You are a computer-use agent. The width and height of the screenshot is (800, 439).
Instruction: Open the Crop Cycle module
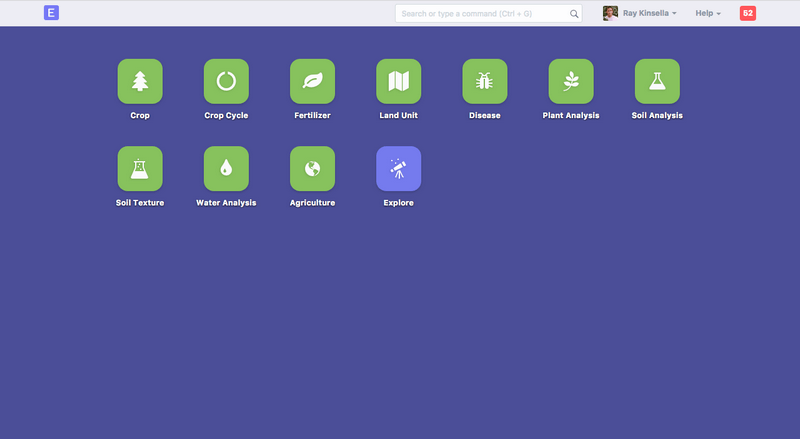(x=226, y=81)
